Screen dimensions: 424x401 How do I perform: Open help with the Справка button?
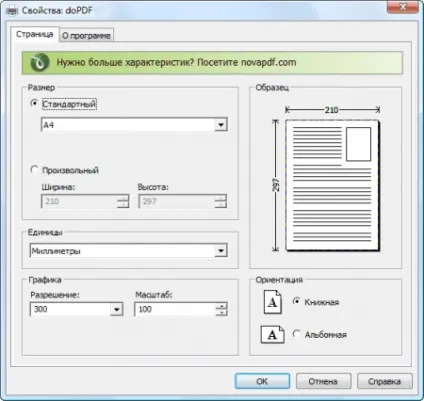[384, 381]
